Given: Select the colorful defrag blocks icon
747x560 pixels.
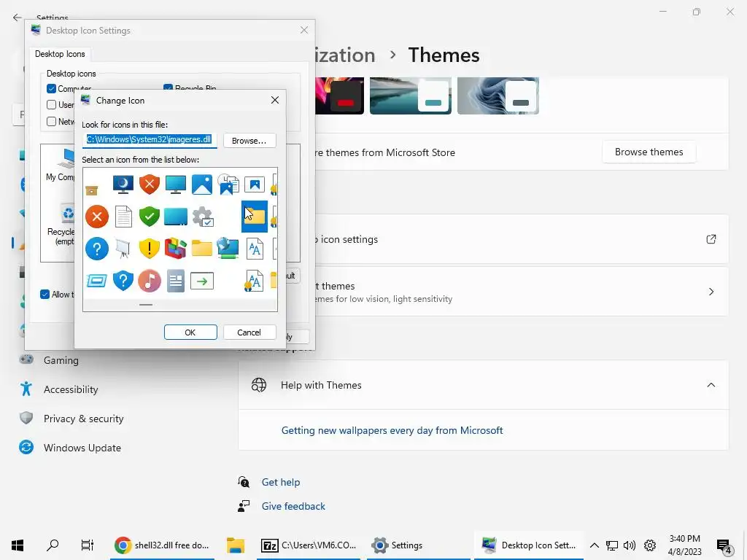Looking at the screenshot, I should click(175, 249).
